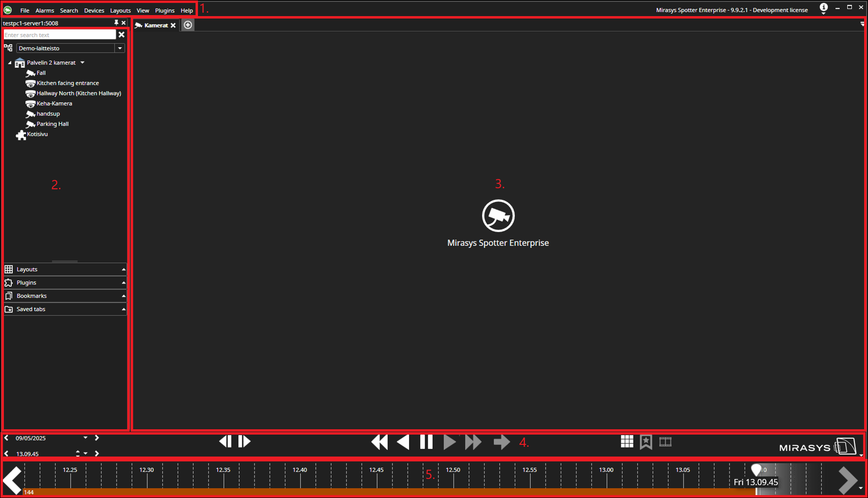Add a new tab with plus icon
Screen dimensions: 868x498
click(x=188, y=25)
